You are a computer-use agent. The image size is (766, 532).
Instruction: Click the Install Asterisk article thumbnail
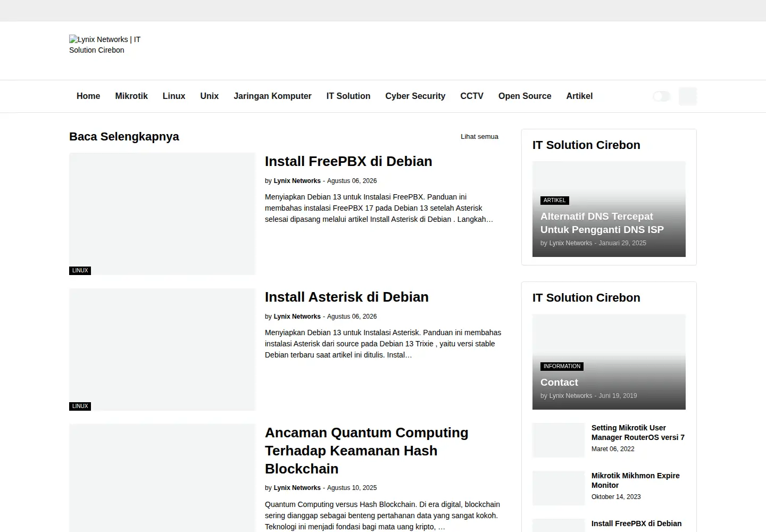162,350
